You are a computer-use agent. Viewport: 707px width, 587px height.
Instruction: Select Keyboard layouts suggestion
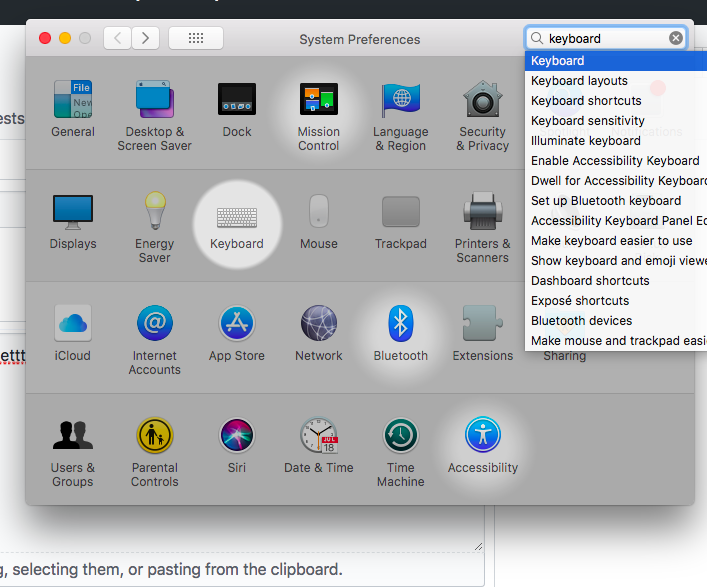[x=616, y=81]
